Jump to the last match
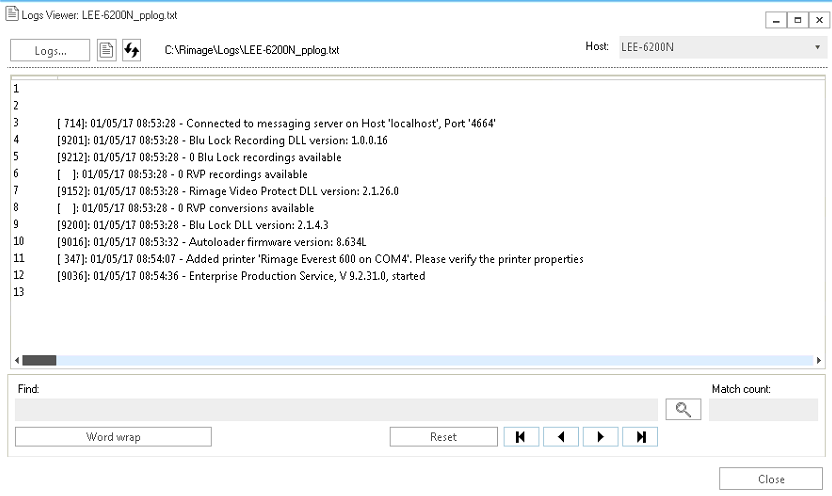 click(640, 437)
